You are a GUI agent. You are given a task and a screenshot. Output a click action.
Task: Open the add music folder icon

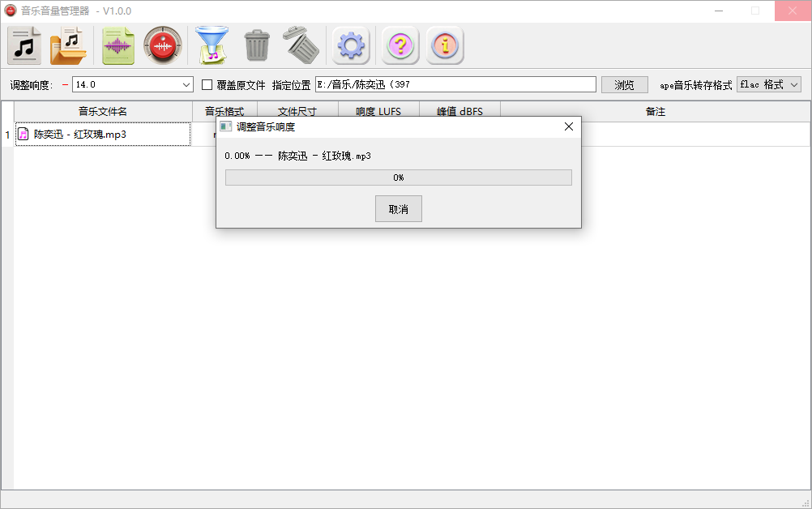68,45
